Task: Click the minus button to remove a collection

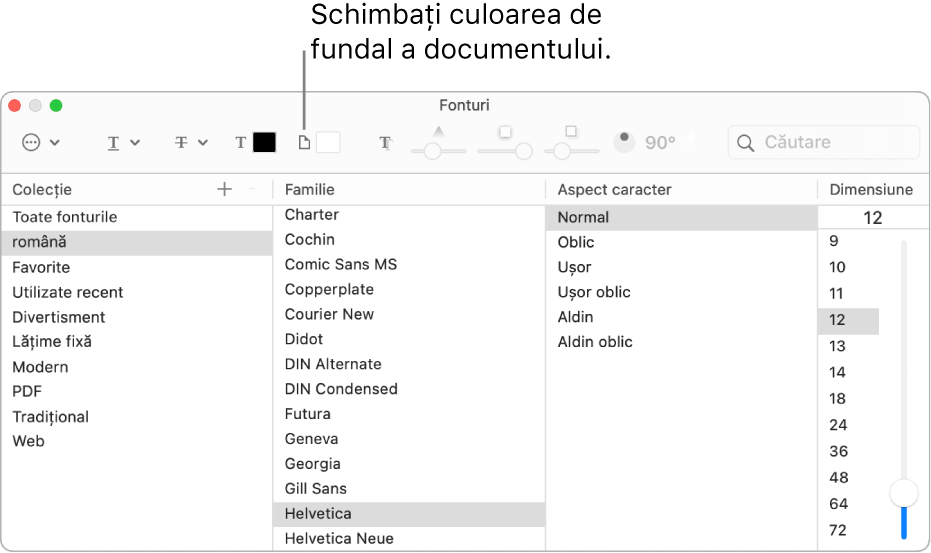Action: coord(252,189)
